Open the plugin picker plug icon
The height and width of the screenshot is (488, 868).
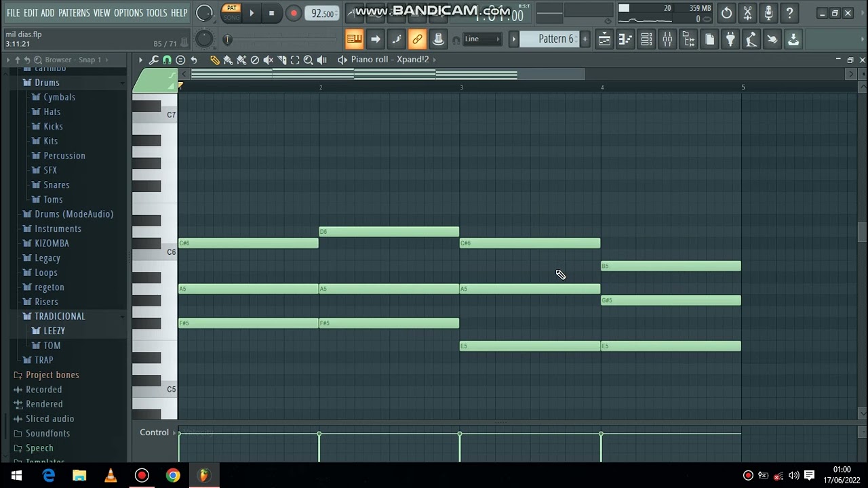(730, 39)
